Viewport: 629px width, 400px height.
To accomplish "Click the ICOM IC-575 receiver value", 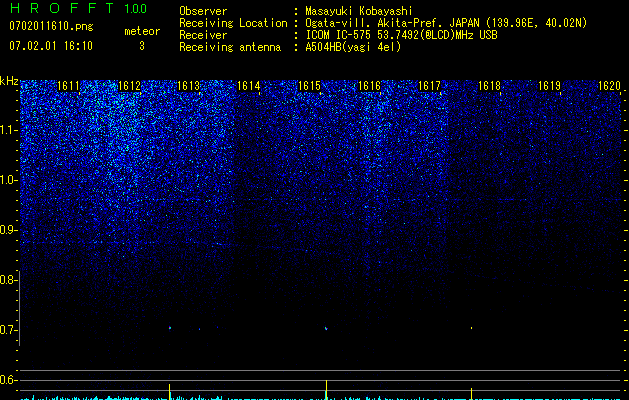I will coord(402,35).
